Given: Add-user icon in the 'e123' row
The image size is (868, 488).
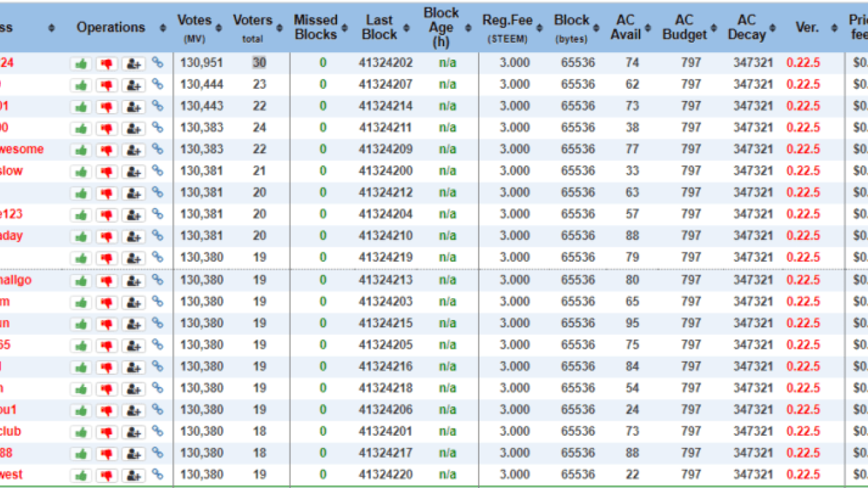Looking at the screenshot, I should point(134,216).
